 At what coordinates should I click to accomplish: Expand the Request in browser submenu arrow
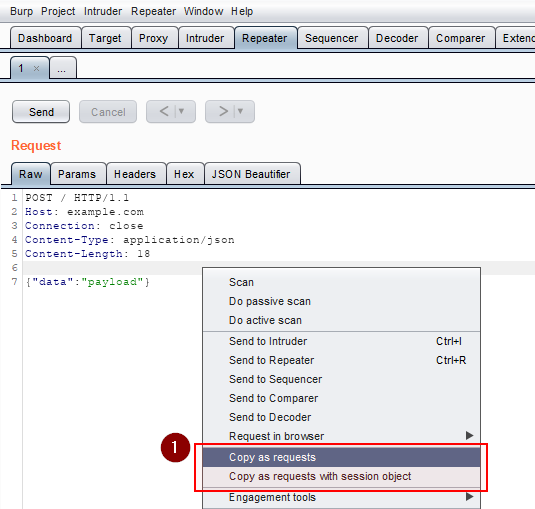(469, 435)
